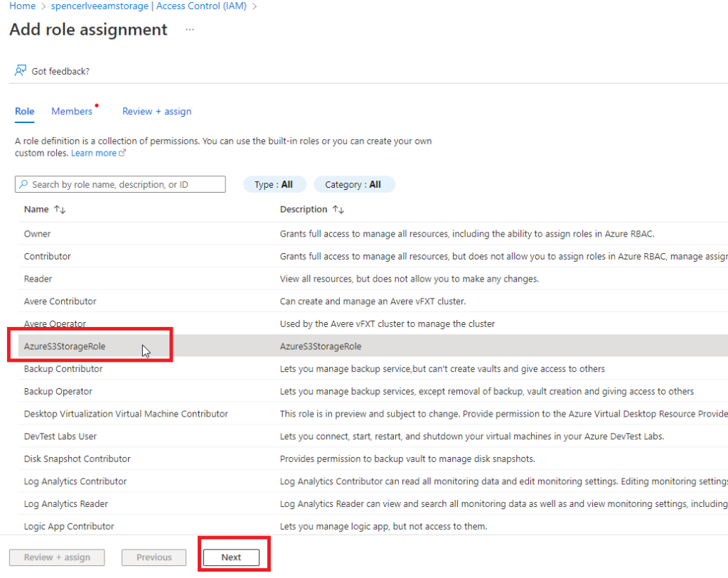728x578 pixels.
Task: Click the Previous button
Action: (154, 557)
